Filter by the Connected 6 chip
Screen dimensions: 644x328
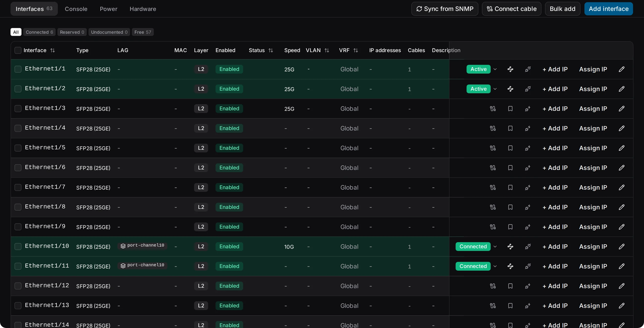click(39, 32)
